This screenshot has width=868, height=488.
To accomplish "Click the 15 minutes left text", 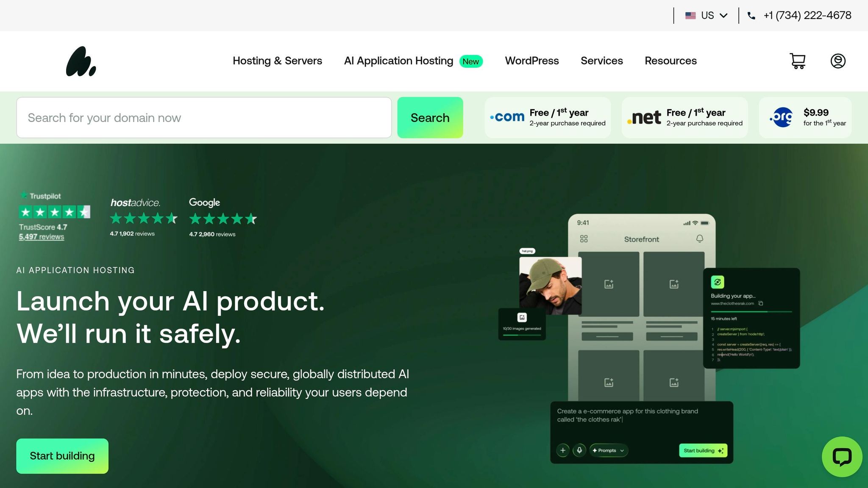I will 724,319.
